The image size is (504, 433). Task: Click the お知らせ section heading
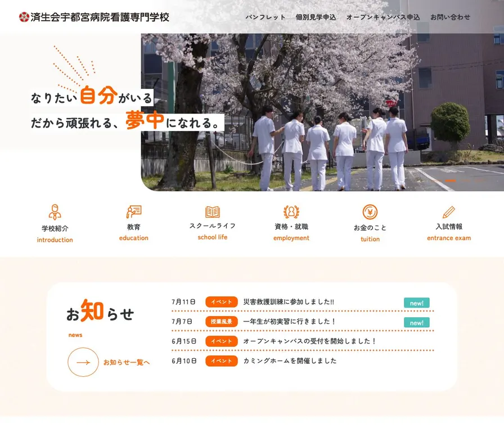click(100, 311)
